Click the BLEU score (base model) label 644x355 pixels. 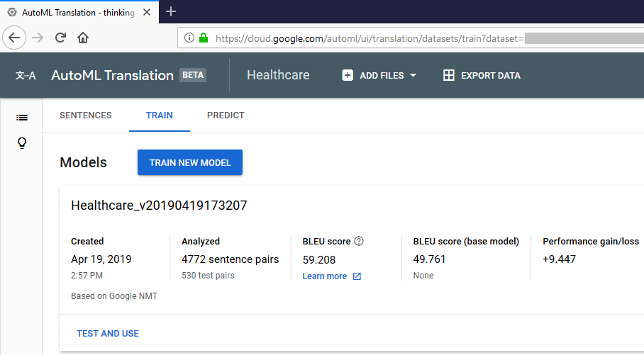tap(466, 242)
